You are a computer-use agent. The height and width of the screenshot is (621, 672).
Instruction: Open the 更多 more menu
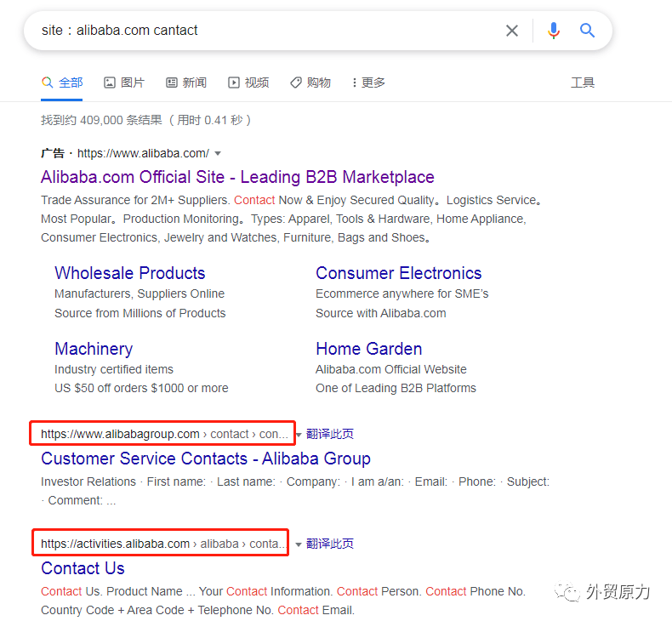click(368, 83)
